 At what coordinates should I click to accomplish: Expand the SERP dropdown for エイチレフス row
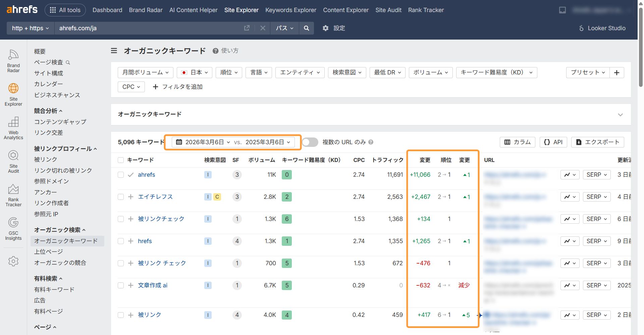coord(596,197)
